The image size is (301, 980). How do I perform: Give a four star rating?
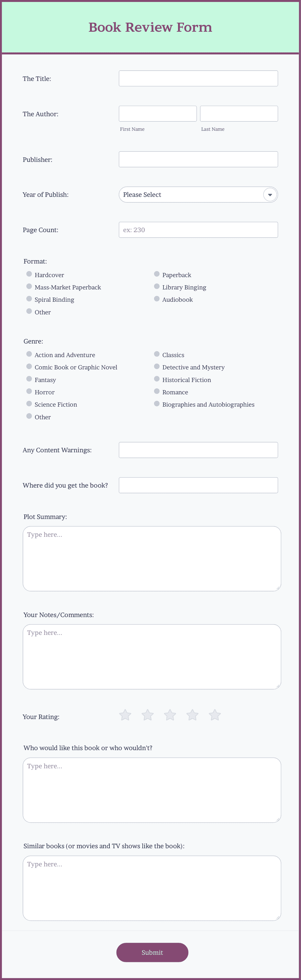click(x=193, y=715)
